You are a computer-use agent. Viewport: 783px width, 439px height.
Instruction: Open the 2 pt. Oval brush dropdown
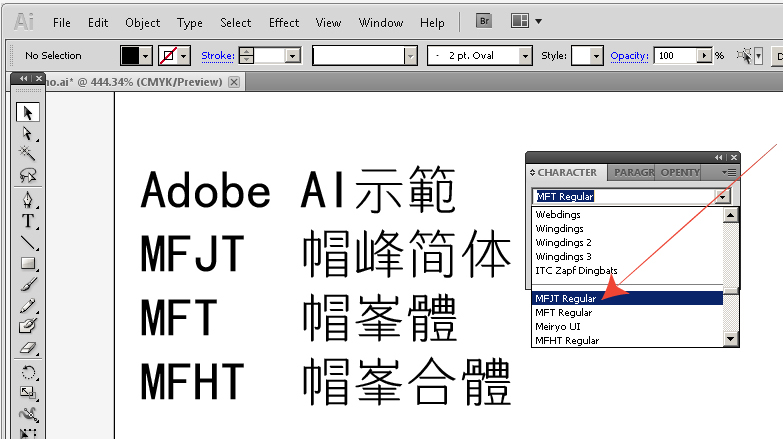tap(525, 56)
